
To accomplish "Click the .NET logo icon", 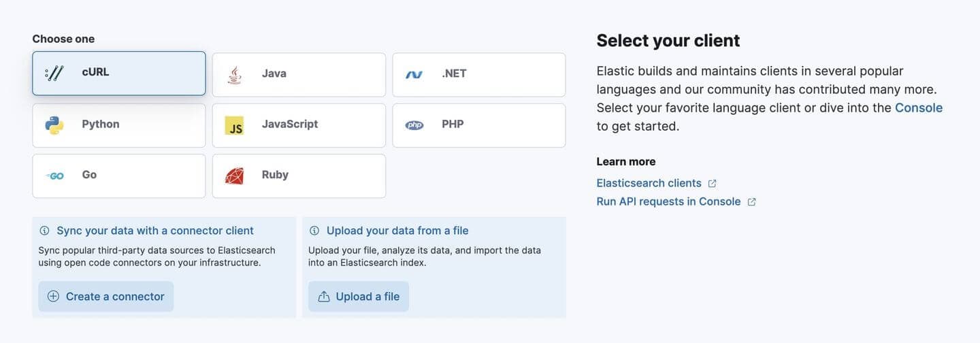I will [x=414, y=74].
